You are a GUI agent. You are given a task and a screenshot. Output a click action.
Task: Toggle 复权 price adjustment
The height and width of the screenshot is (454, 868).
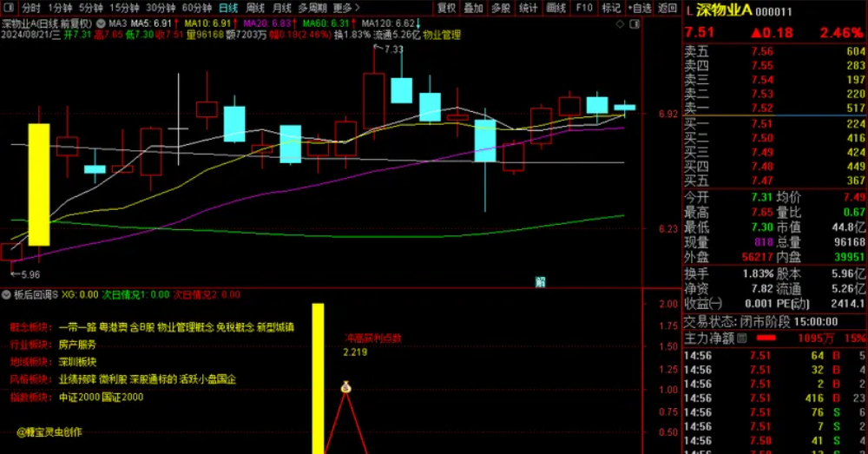click(x=447, y=8)
